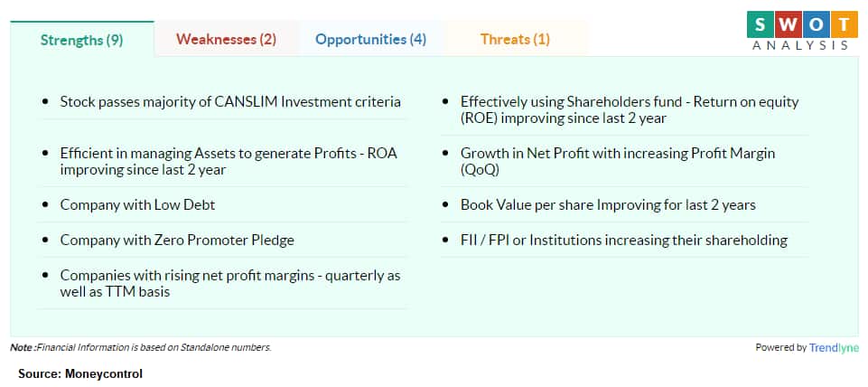
Task: Select the Company with Low Debt item
Action: click(x=222, y=204)
